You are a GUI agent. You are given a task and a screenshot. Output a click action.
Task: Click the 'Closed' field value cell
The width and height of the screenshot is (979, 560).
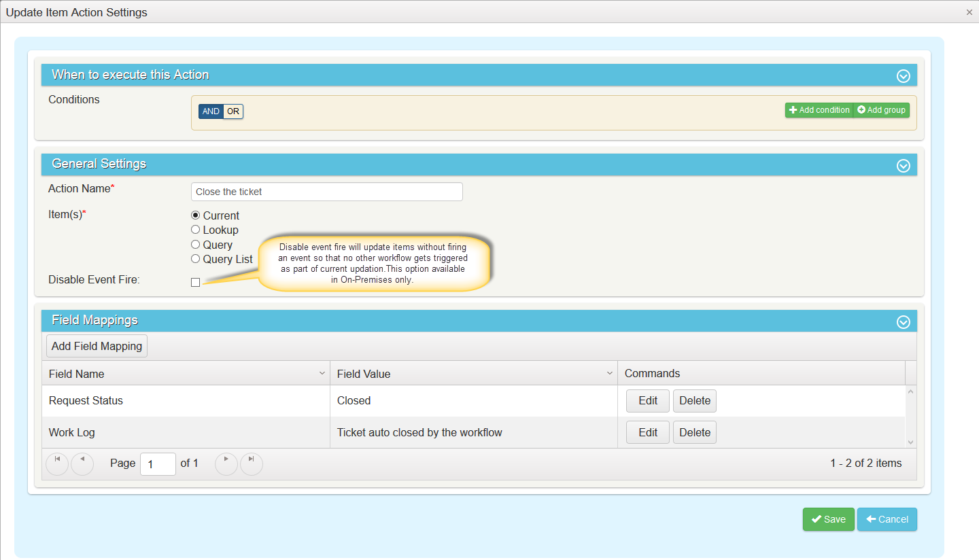pos(474,401)
